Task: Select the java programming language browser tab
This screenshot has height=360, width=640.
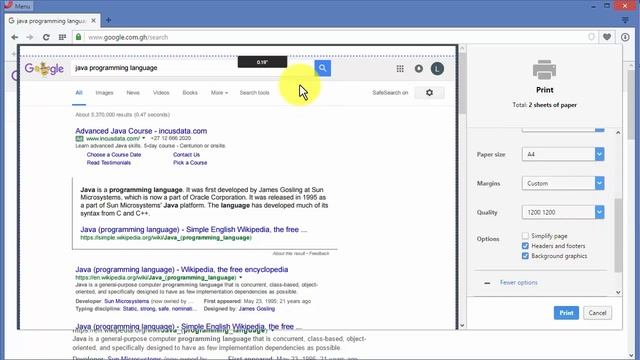Action: (x=52, y=20)
